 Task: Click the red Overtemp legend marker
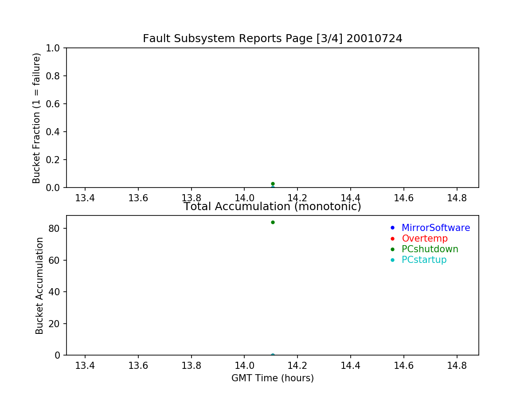coord(392,239)
